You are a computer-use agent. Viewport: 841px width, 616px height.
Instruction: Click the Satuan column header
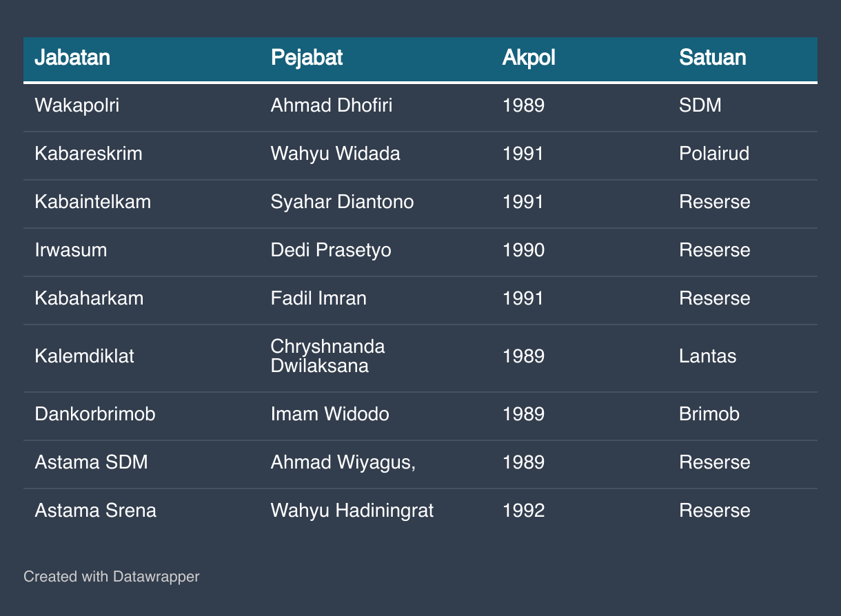pyautogui.click(x=712, y=57)
